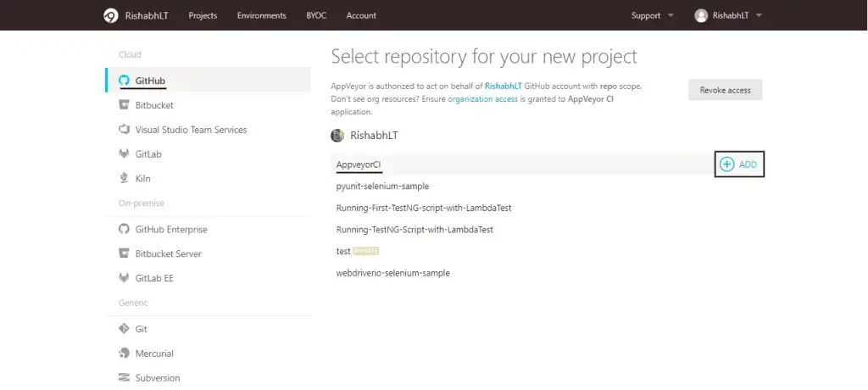Click the RishabhLT profile avatar thumbnail
The width and height of the screenshot is (868, 390).
337,136
